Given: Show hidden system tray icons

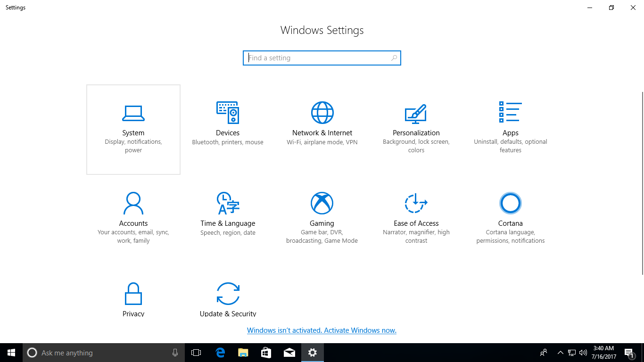Looking at the screenshot, I should click(x=560, y=353).
